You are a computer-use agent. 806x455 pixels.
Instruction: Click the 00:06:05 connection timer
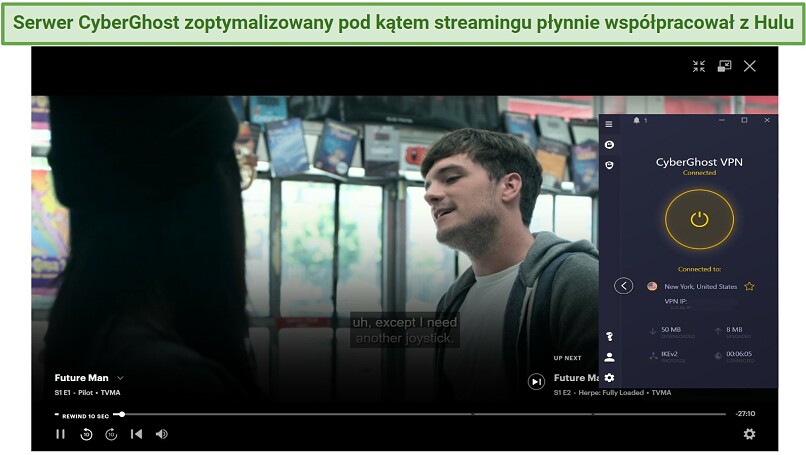tap(739, 354)
